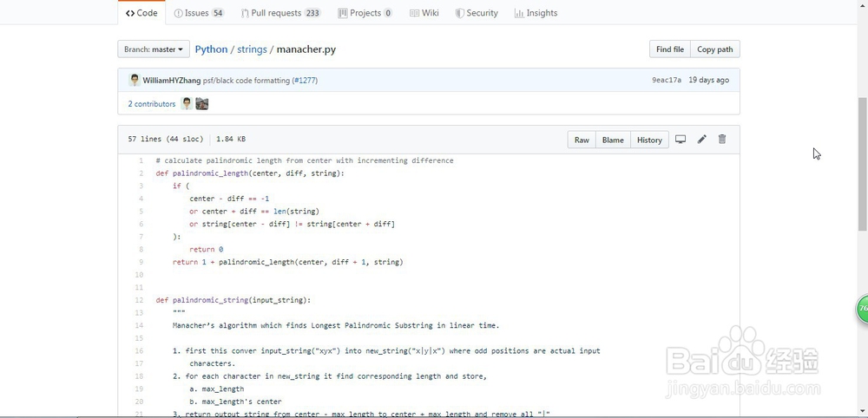The image size is (868, 418).
Task: Click the Issues count badge 54
Action: [218, 13]
